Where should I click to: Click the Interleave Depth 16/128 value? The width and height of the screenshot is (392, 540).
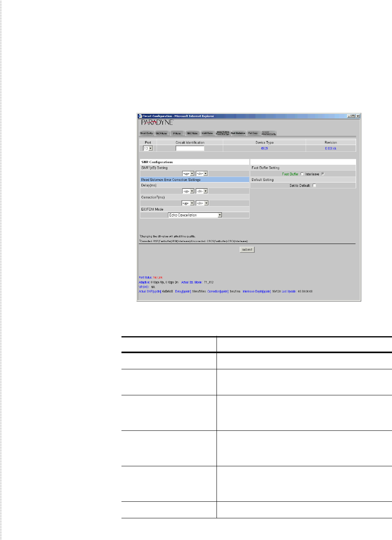click(x=276, y=292)
